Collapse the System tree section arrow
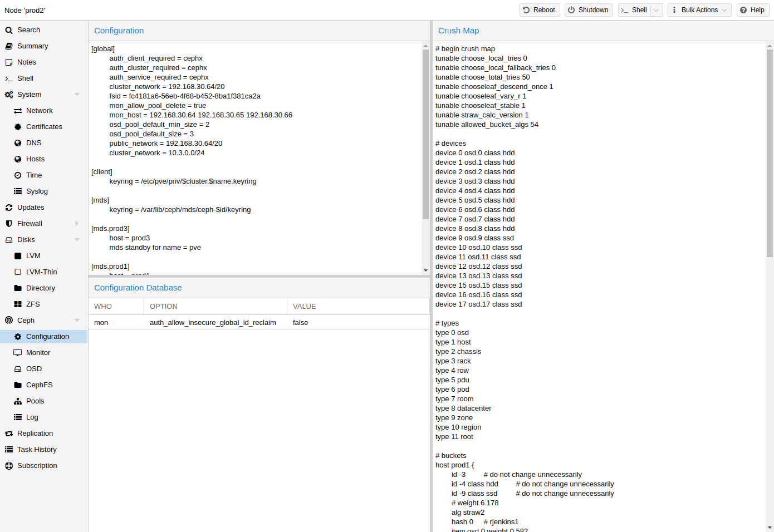Image resolution: width=774 pixels, height=532 pixels. [x=77, y=95]
